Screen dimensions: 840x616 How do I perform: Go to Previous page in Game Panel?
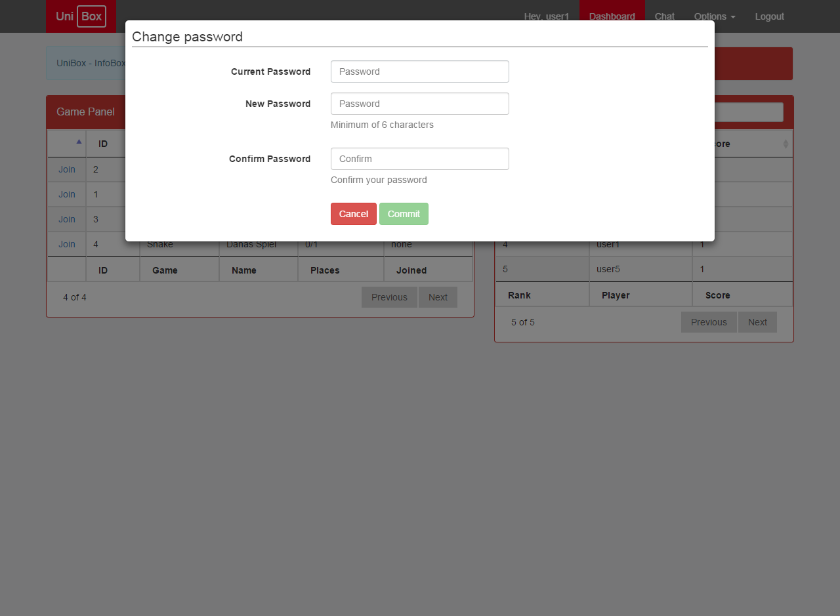(389, 297)
